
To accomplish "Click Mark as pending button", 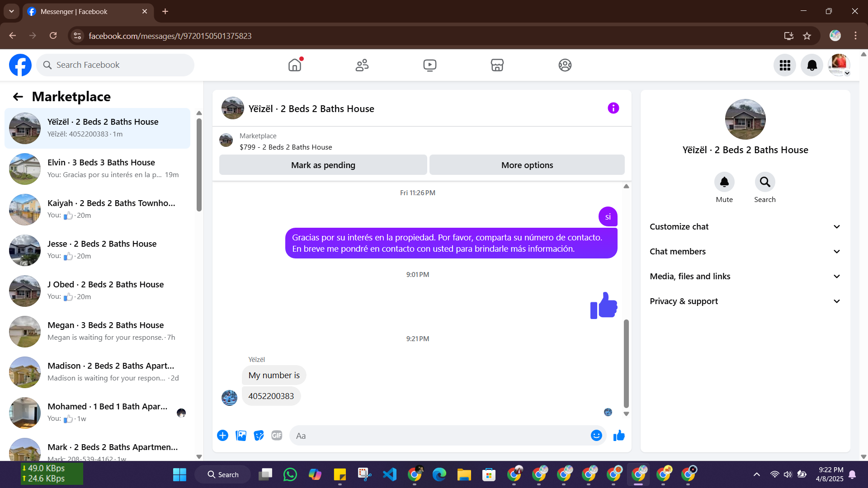I will pyautogui.click(x=323, y=165).
